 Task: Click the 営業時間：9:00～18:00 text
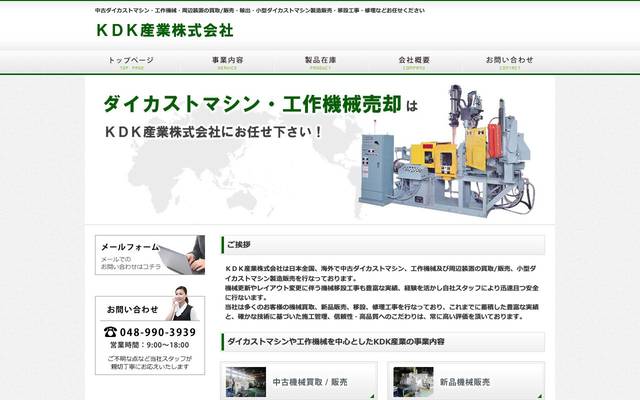click(x=150, y=345)
